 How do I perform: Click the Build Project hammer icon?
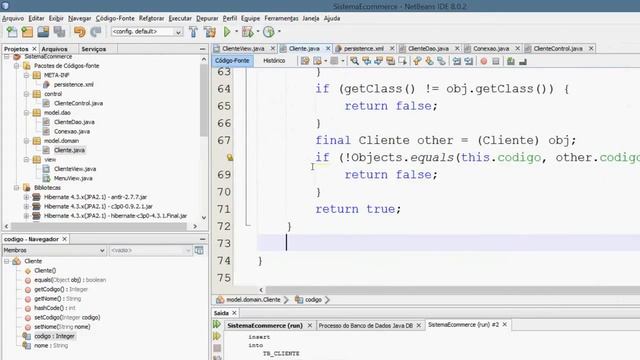(x=193, y=32)
